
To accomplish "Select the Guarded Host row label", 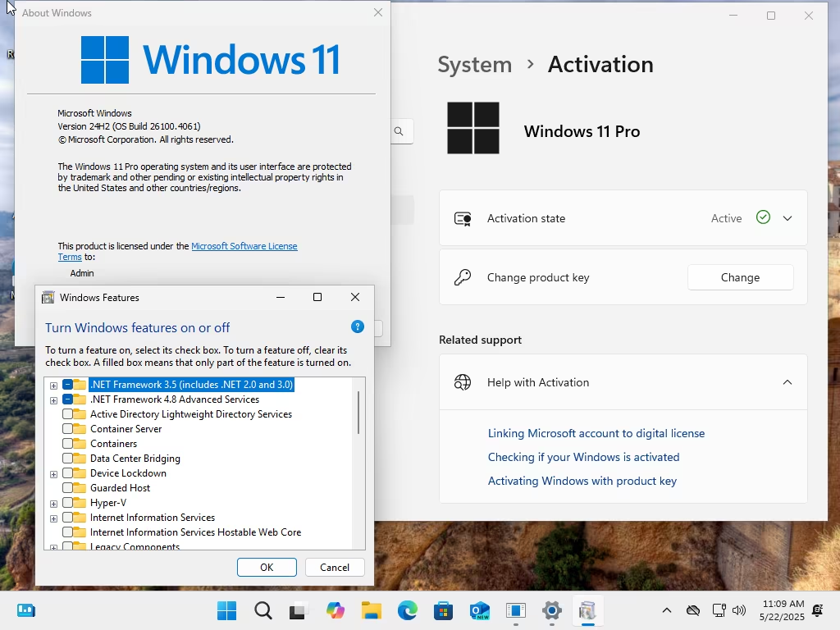I will click(120, 488).
